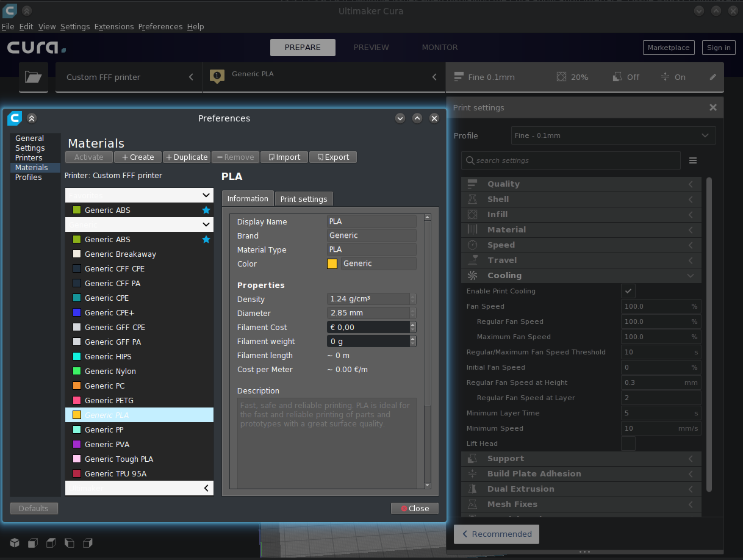This screenshot has width=743, height=560.
Task: Click the Dual Extrusion category icon
Action: [472, 489]
